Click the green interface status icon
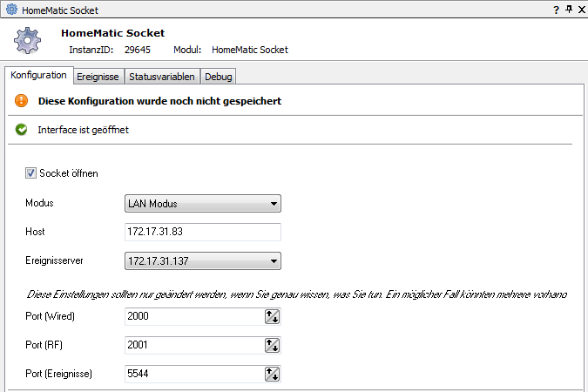Image resolution: width=588 pixels, height=392 pixels. point(22,130)
